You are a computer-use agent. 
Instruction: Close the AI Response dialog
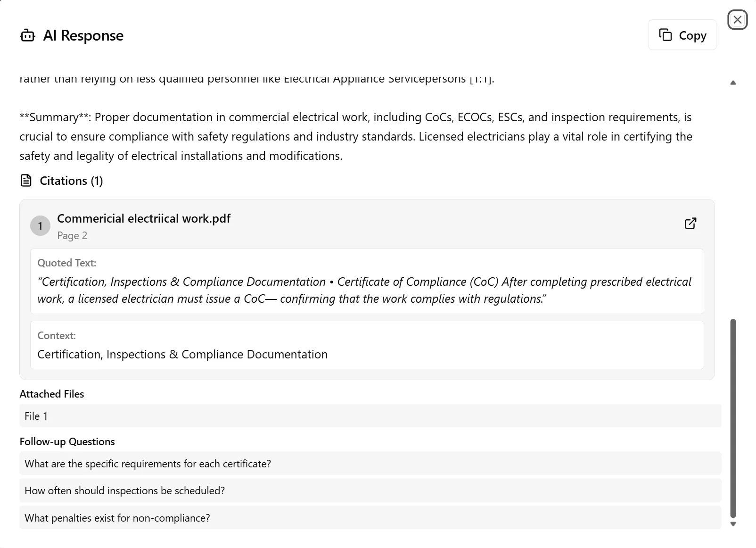point(737,20)
